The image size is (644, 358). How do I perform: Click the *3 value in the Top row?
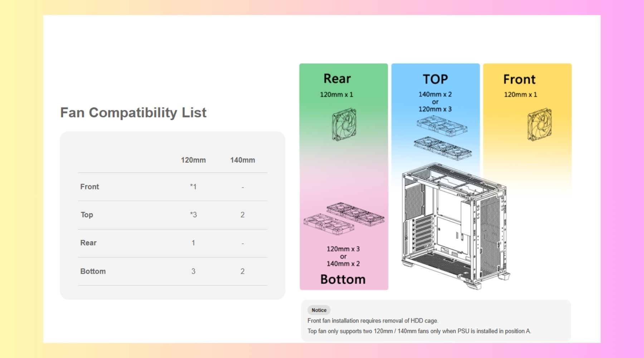point(193,215)
